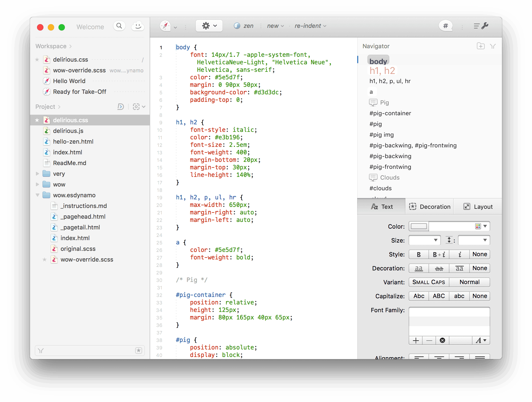Click the Color swatch well
The image size is (532, 402).
point(419,226)
